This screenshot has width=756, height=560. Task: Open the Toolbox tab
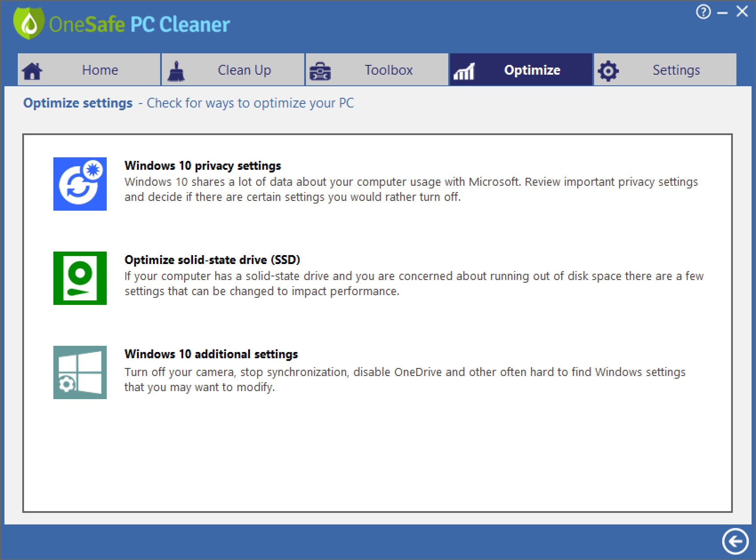click(x=377, y=69)
